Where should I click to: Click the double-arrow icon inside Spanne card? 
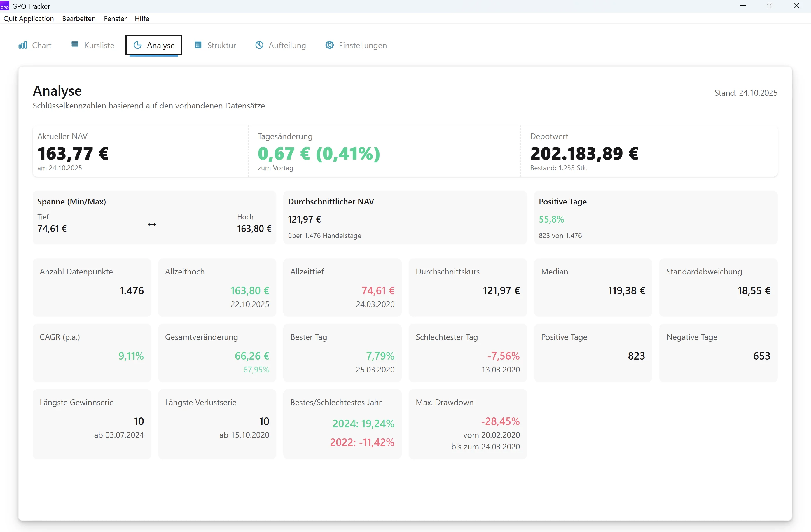click(x=152, y=225)
